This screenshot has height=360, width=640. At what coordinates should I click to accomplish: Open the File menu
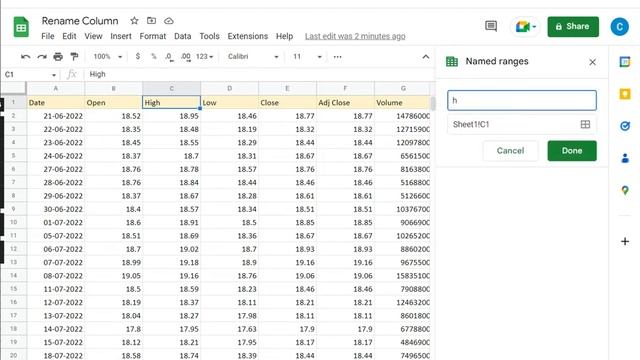tap(48, 36)
